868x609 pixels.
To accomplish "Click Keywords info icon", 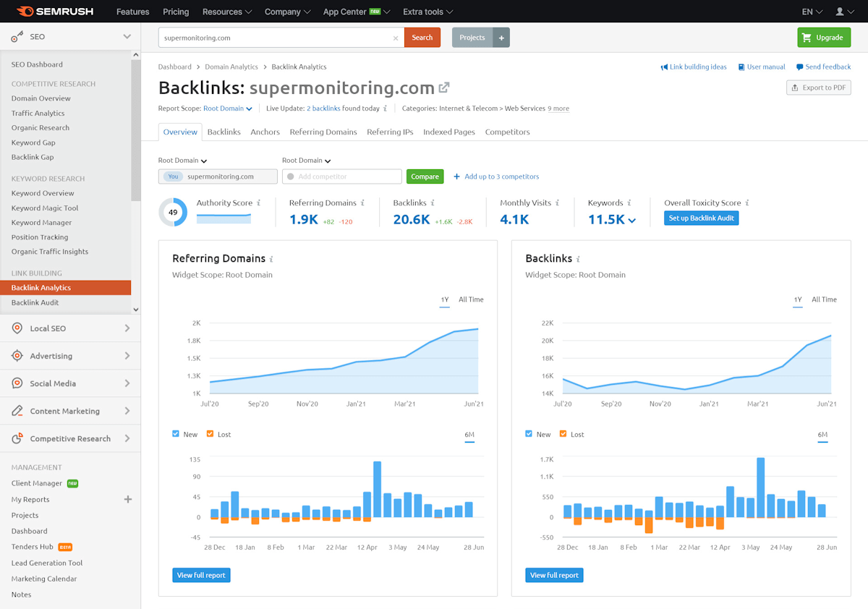I will coord(629,203).
